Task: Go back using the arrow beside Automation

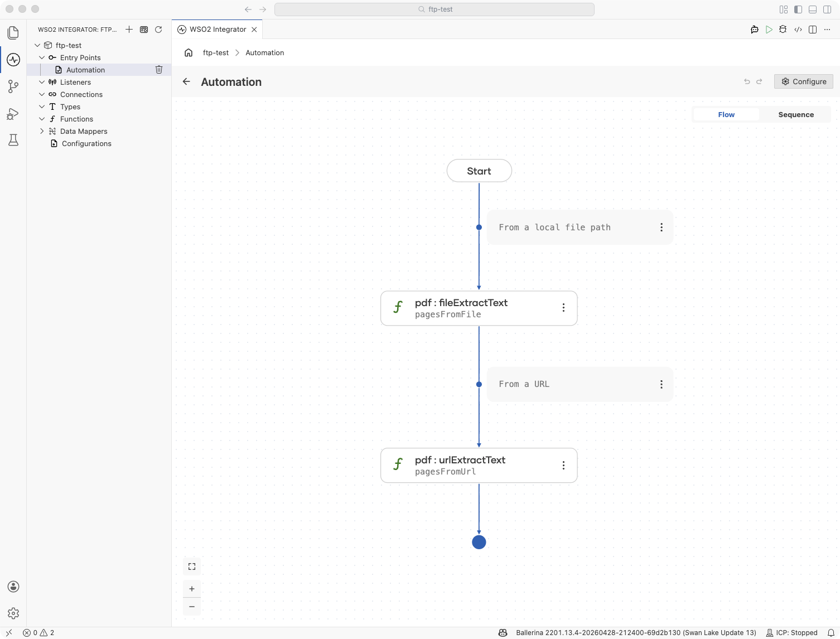Action: click(x=186, y=81)
